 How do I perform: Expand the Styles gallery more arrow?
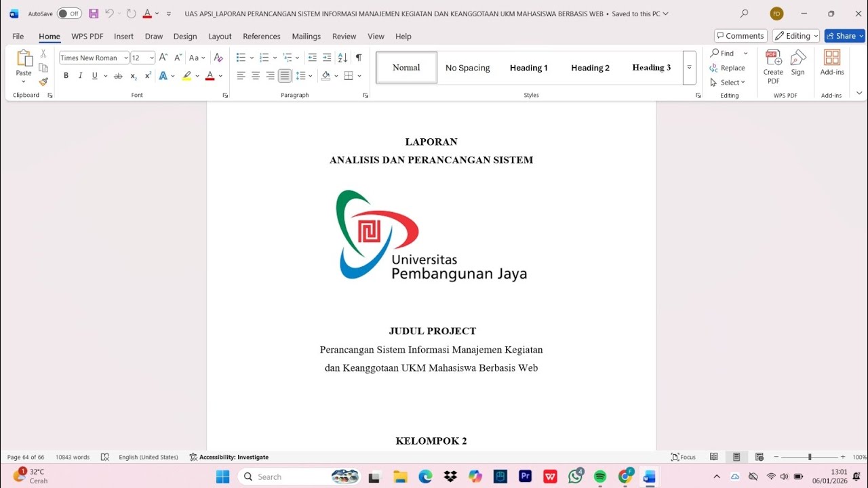pos(689,68)
